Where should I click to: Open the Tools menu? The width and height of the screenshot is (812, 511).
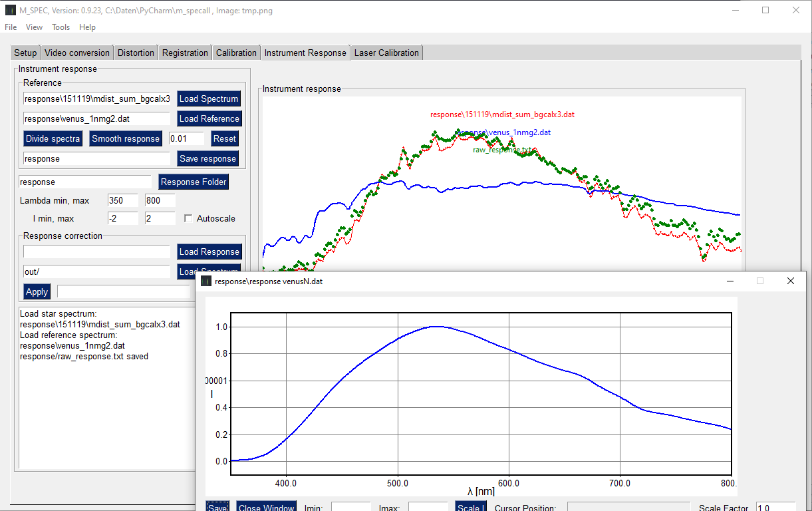point(61,27)
